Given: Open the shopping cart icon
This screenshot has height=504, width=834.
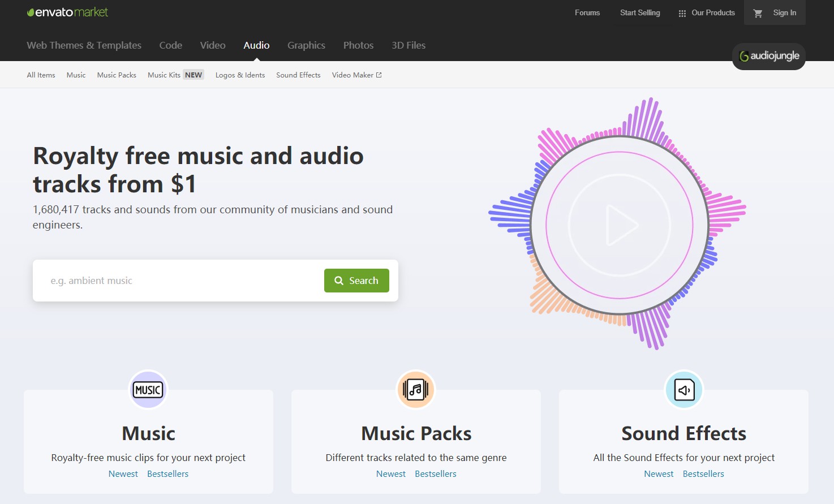Looking at the screenshot, I should tap(758, 13).
